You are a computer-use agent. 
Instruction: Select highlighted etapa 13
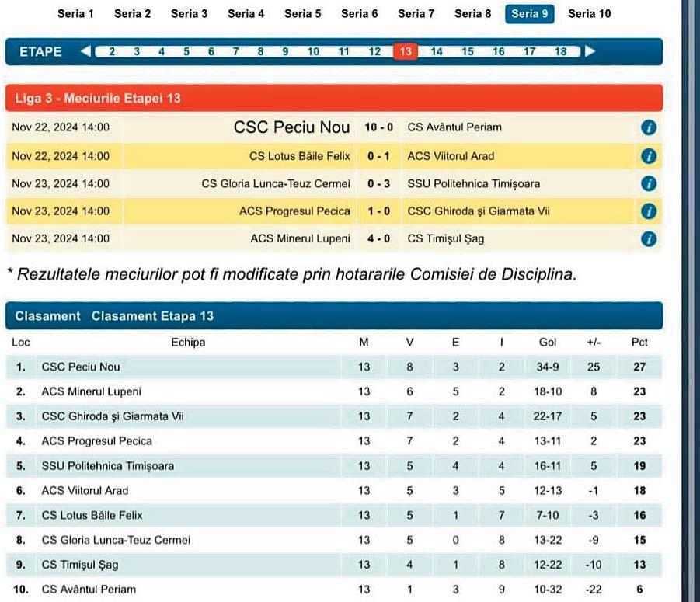pos(406,52)
